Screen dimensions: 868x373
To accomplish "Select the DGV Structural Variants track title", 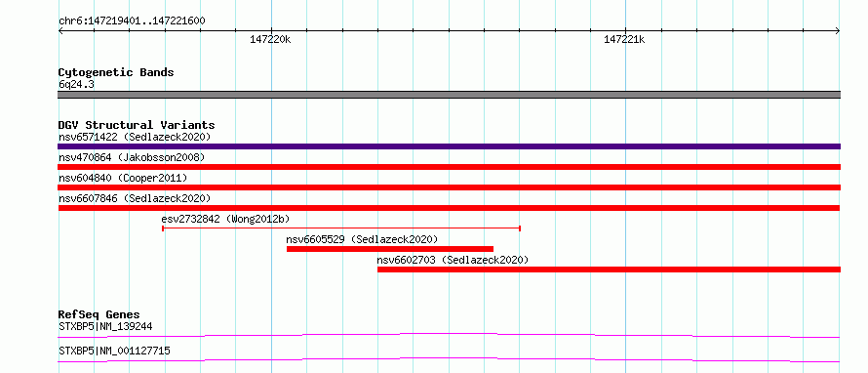I will click(x=137, y=125).
